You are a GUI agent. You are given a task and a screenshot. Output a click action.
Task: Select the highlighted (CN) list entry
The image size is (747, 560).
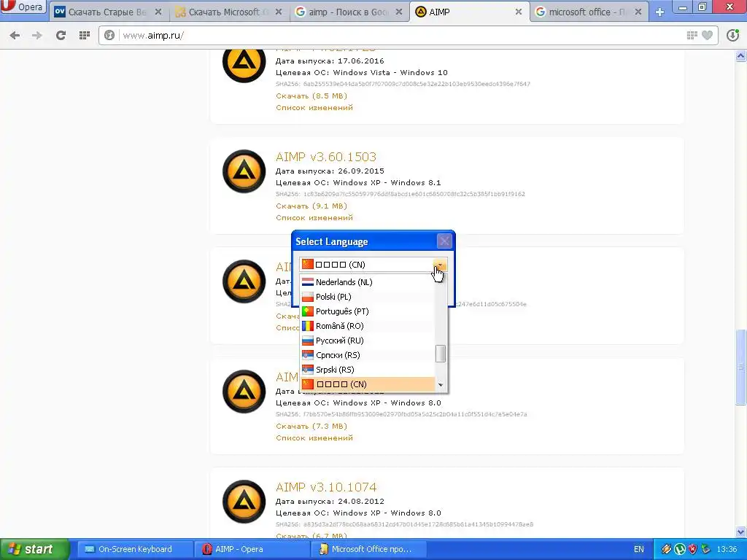pos(368,384)
